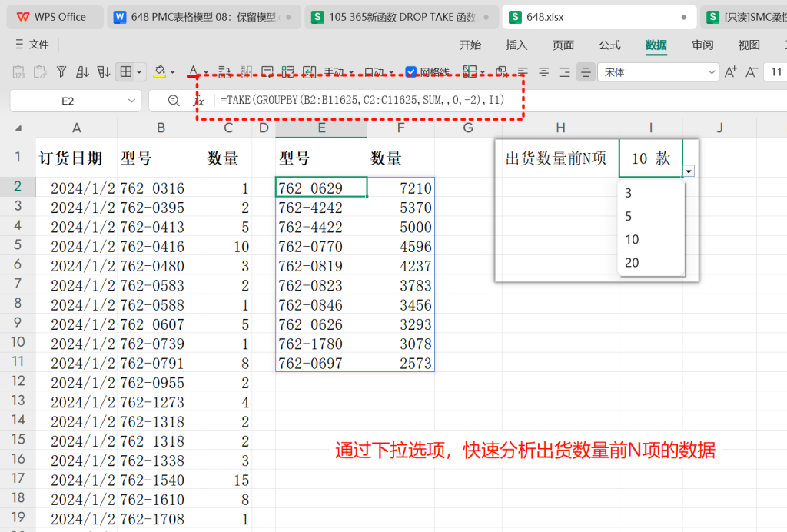Viewport: 787px width, 532px height.
Task: Select cell 订货日期 header
Action: 76,158
